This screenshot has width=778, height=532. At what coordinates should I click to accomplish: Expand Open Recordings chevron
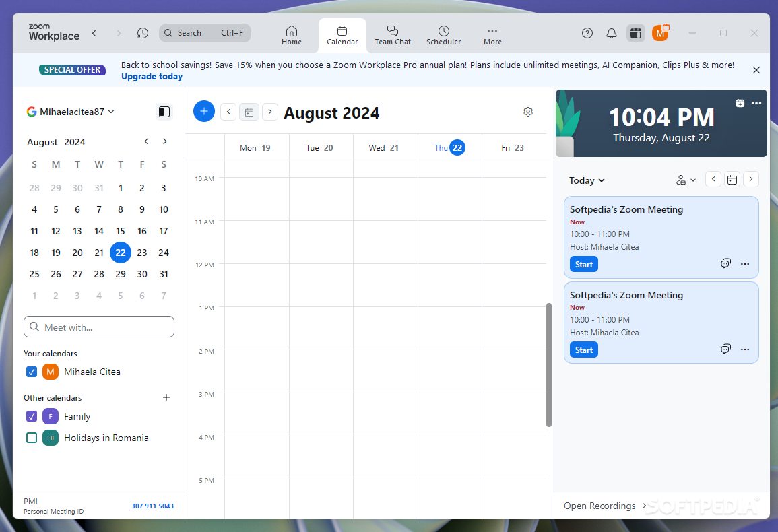[645, 506]
